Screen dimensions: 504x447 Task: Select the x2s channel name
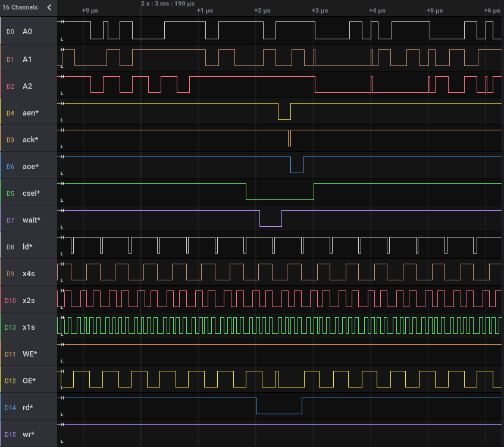pyautogui.click(x=29, y=301)
